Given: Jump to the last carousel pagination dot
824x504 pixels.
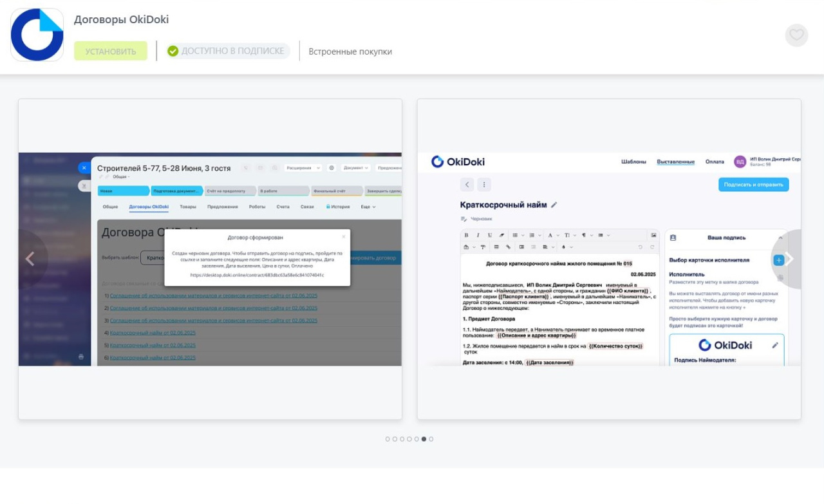Looking at the screenshot, I should coord(431,439).
